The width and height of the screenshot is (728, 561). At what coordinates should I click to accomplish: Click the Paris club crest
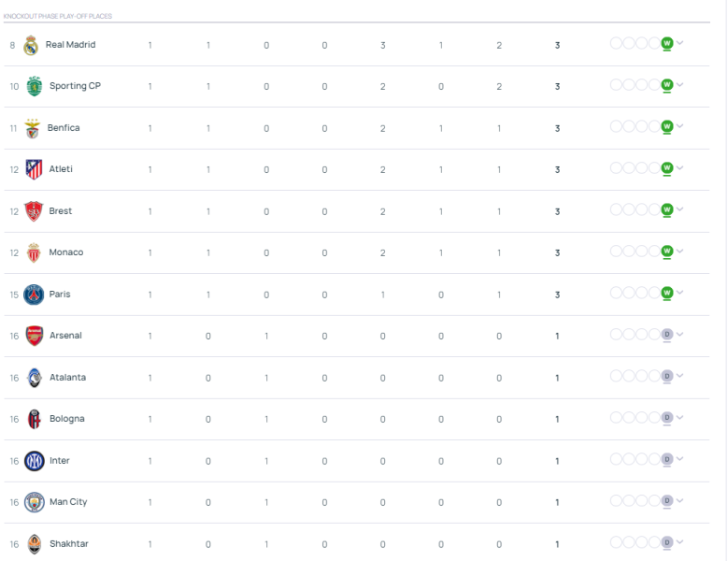point(34,295)
